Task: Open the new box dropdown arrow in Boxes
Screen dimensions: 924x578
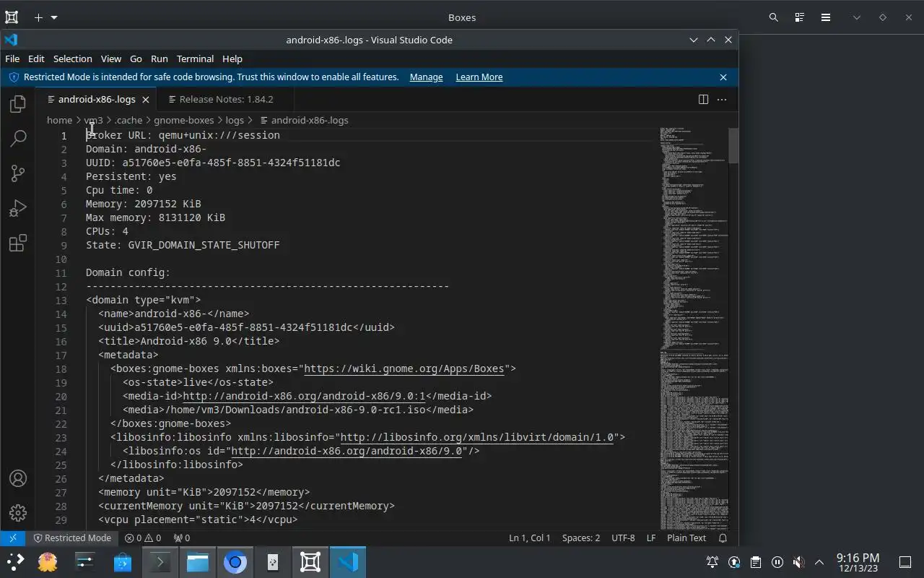Action: (x=54, y=17)
